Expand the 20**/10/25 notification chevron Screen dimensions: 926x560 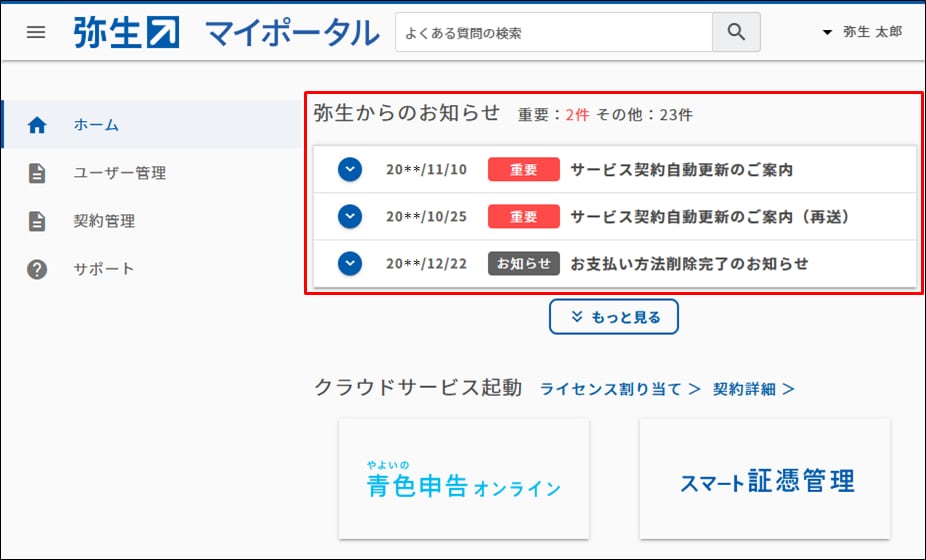pyautogui.click(x=349, y=216)
